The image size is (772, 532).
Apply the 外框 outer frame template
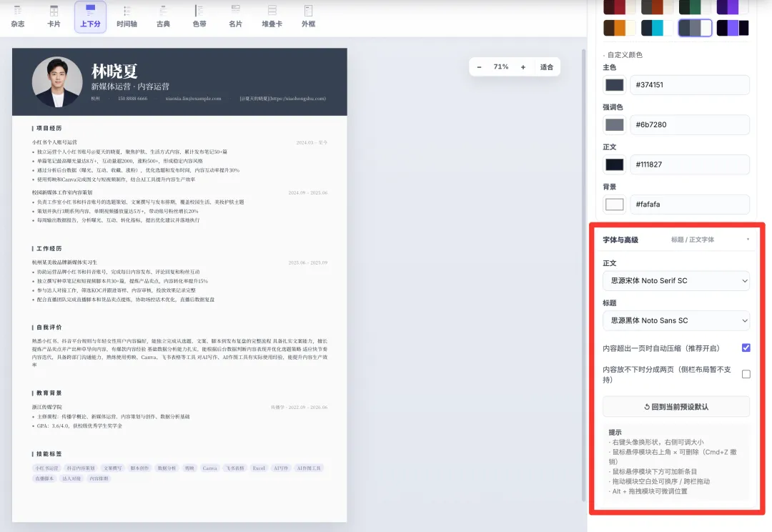click(309, 16)
